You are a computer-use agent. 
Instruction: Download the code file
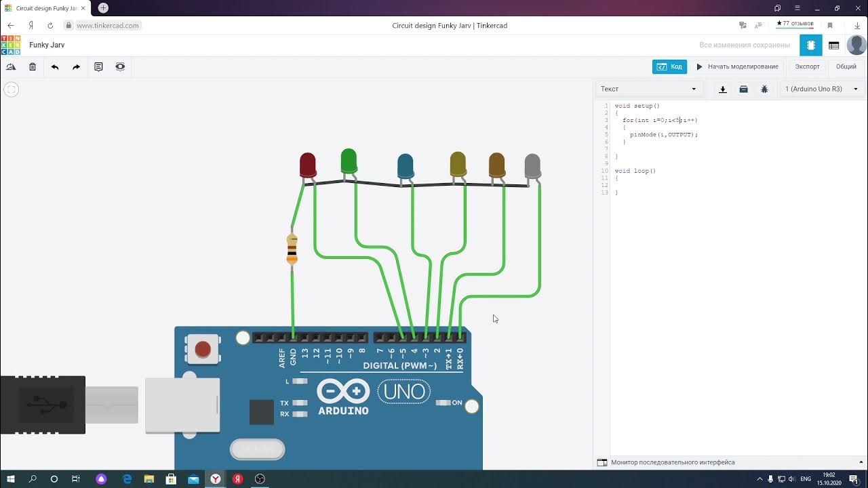(723, 89)
